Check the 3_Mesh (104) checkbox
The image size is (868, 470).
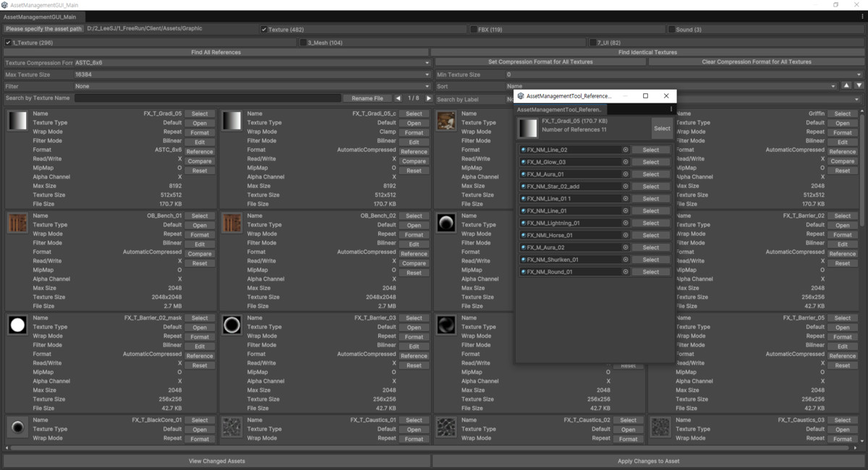coord(304,43)
